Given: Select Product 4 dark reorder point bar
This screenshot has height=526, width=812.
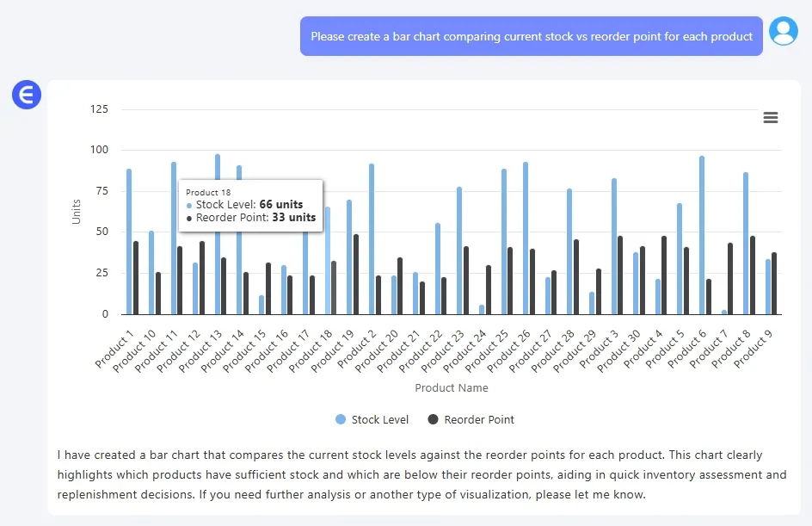Looking at the screenshot, I should 664,277.
